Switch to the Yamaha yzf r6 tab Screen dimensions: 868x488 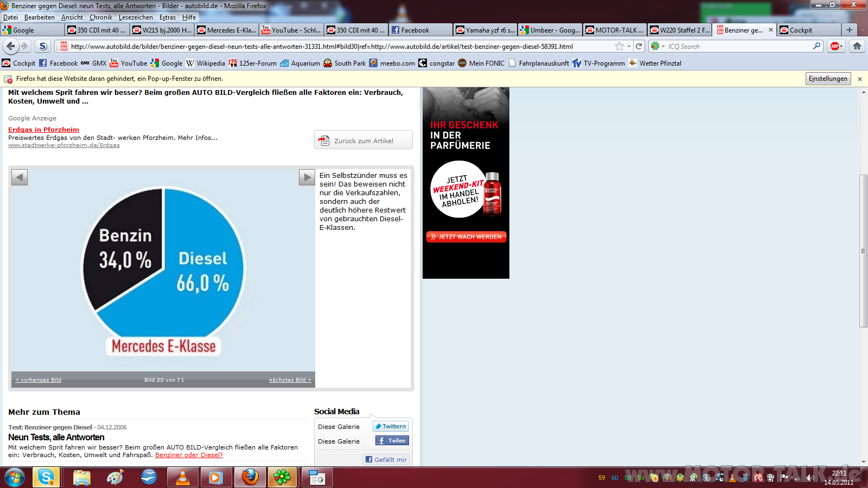point(486,30)
